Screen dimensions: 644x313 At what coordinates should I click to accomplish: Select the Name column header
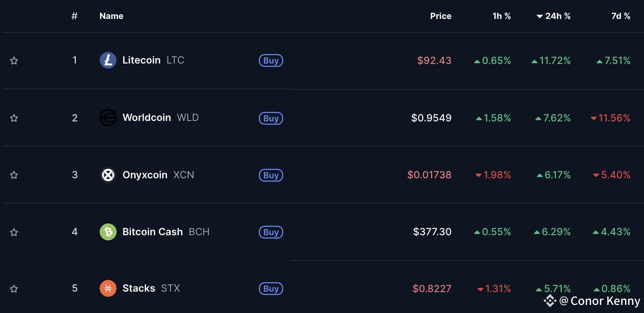pos(111,16)
